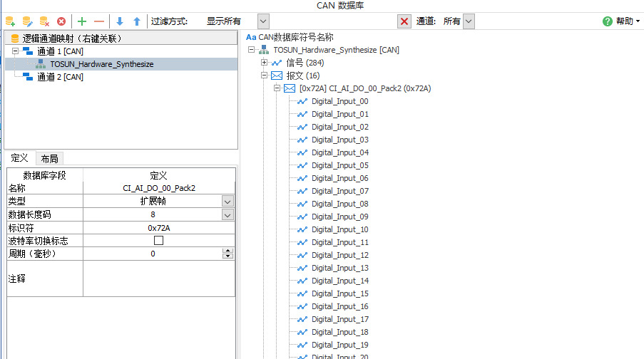Select signal Digital_Input_13
The height and width of the screenshot is (359, 644).
pos(339,268)
